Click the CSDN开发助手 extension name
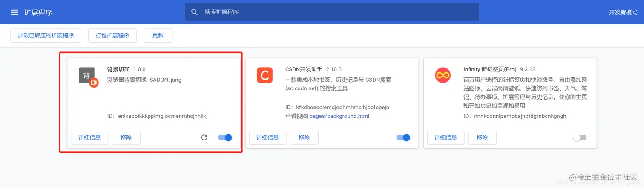Viewport: 644px width, 188px height. tap(304, 69)
